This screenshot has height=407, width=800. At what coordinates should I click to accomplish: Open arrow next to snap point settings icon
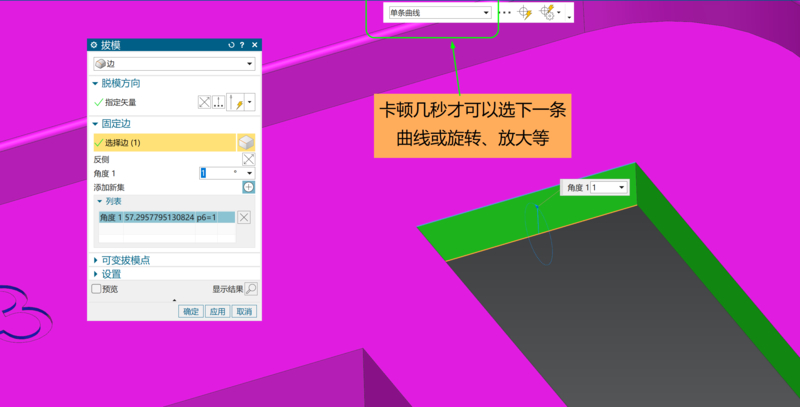coord(559,13)
